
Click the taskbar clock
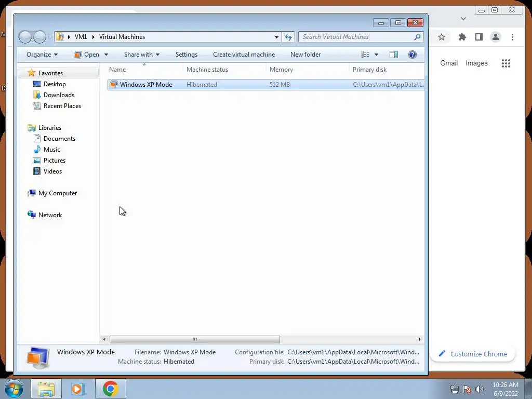point(505,389)
